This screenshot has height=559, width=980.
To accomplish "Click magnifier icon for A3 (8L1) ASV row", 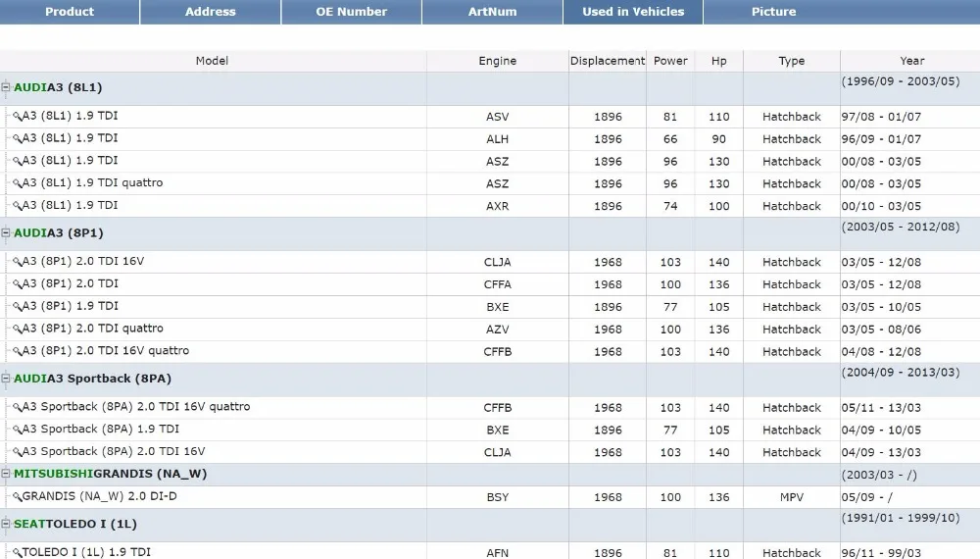I will pos(17,117).
